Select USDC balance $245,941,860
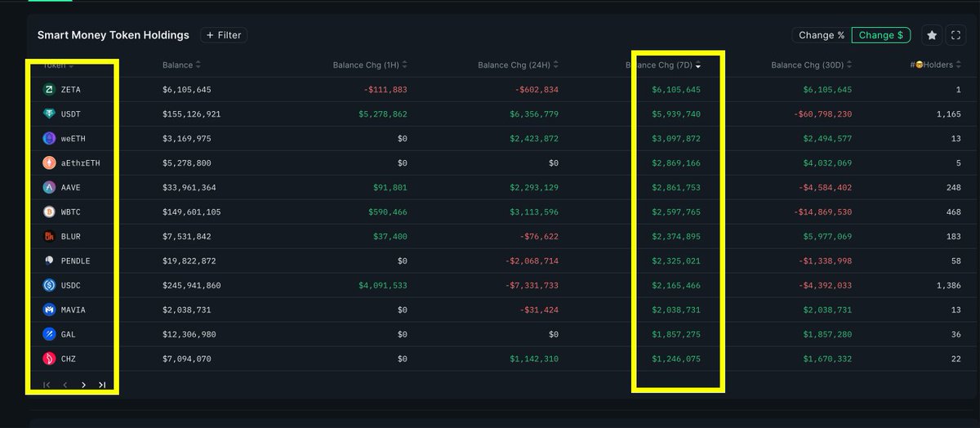The width and height of the screenshot is (980, 428). coord(192,286)
